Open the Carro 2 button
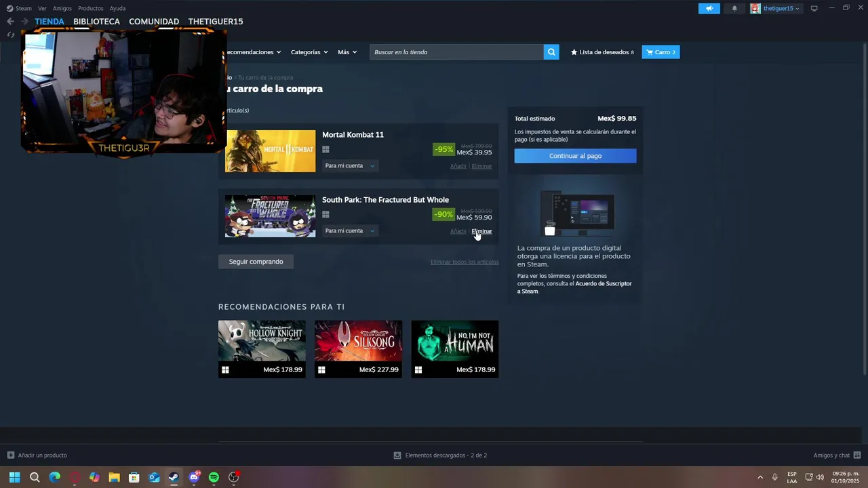Screen dimensions: 868x488 click(661, 52)
